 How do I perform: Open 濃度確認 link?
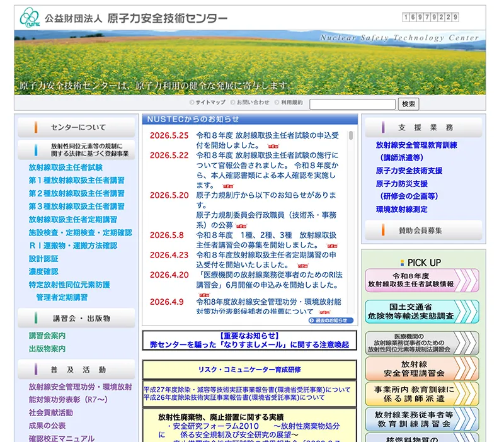(x=43, y=272)
